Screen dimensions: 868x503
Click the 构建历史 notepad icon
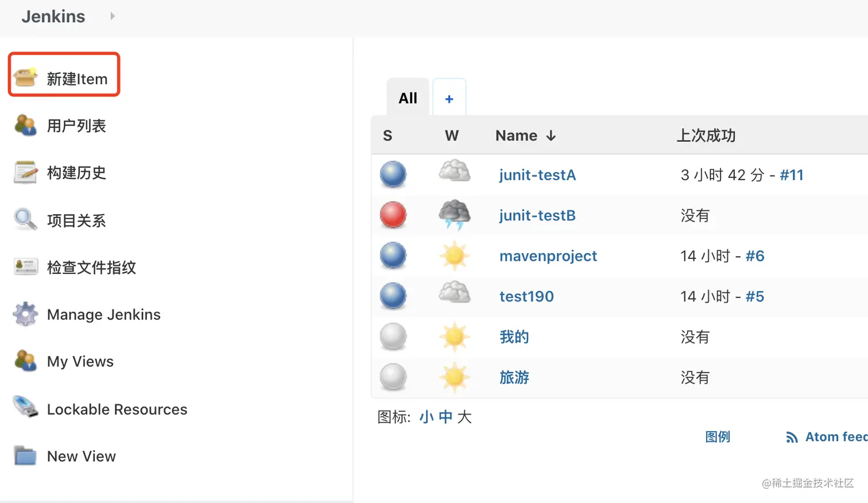25,172
